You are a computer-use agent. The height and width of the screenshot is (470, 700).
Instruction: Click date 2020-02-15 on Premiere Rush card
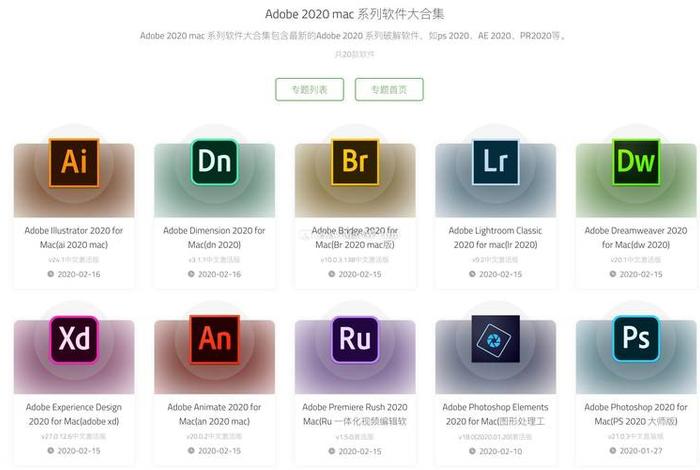[x=360, y=451]
